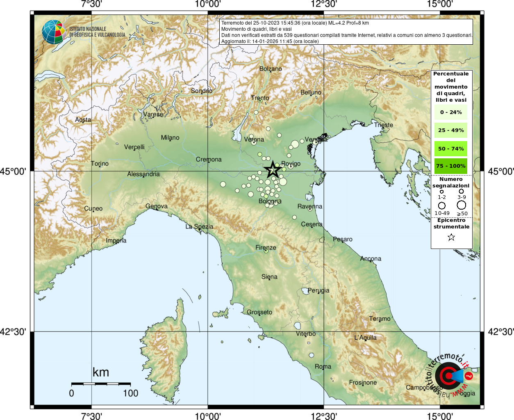Click the km scale bar
The width and height of the screenshot is (514, 420).
point(101,384)
